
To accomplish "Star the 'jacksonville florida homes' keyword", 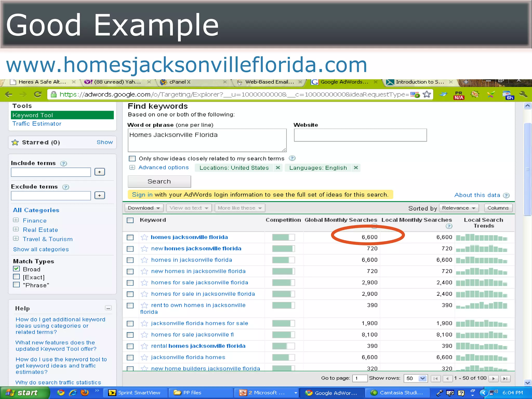I will pos(144,357).
